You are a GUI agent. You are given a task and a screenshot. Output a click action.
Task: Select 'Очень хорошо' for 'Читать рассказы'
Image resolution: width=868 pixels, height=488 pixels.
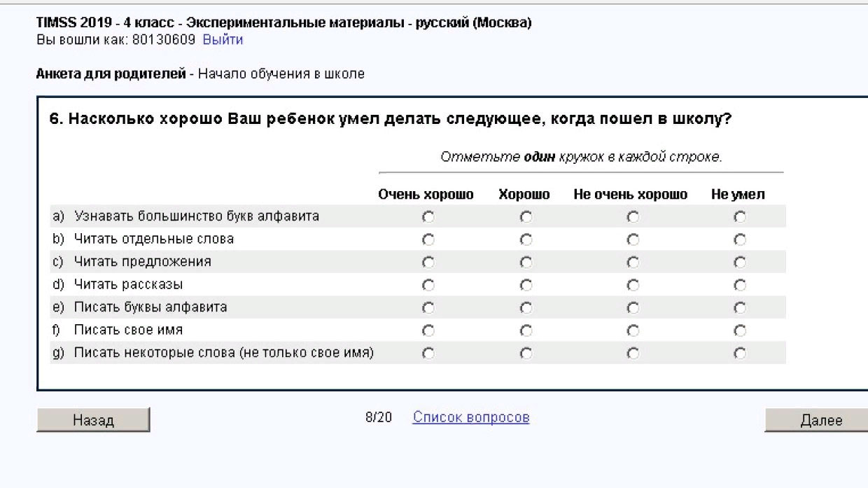tap(428, 285)
